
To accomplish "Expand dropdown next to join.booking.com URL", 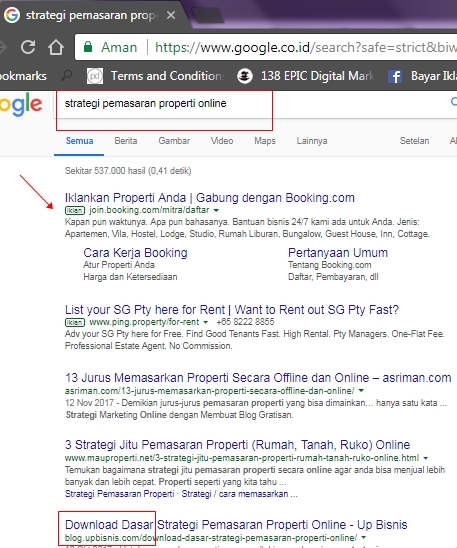I will click(x=216, y=210).
